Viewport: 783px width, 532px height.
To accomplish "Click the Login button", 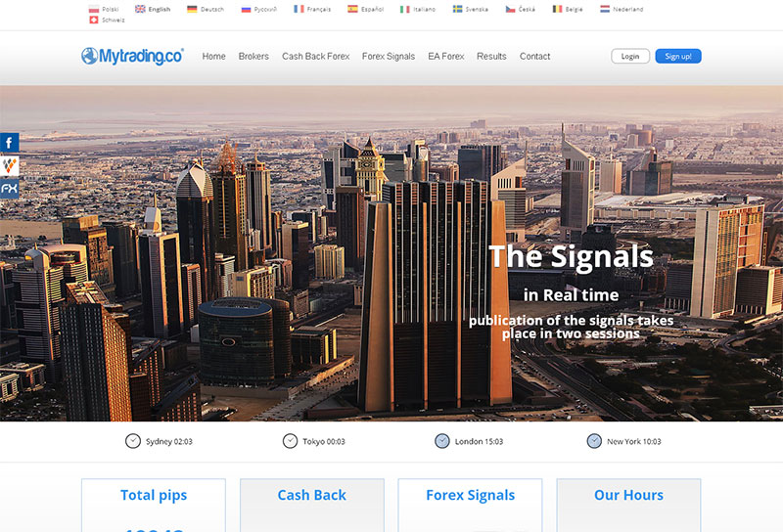I will (630, 57).
